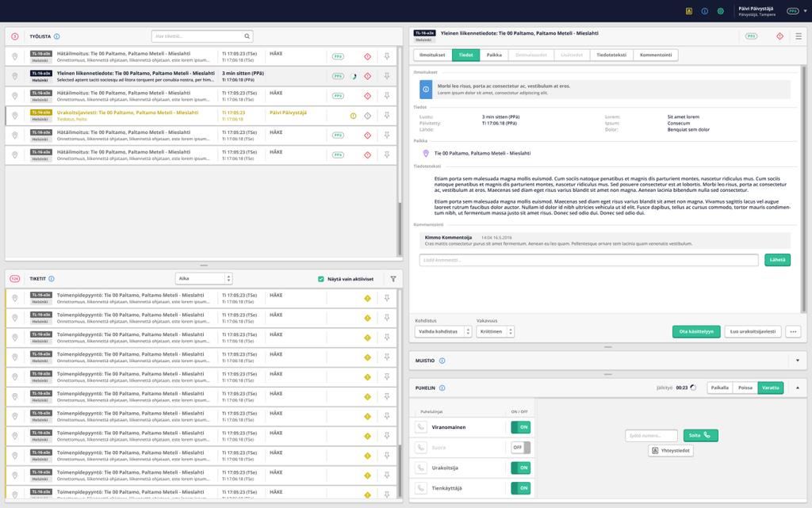Viewport: 812px width, 508px height.
Task: Click the Ota käsittelyyn button
Action: coord(696,331)
